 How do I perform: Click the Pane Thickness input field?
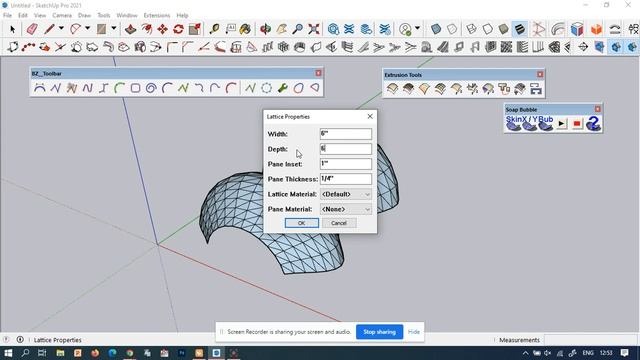tap(346, 179)
